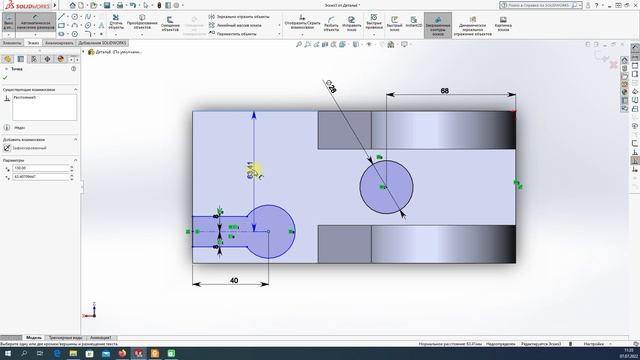Viewport: 640px width, 360px height.
Task: Click the Rebuild traffic light icon
Action: (x=159, y=5)
